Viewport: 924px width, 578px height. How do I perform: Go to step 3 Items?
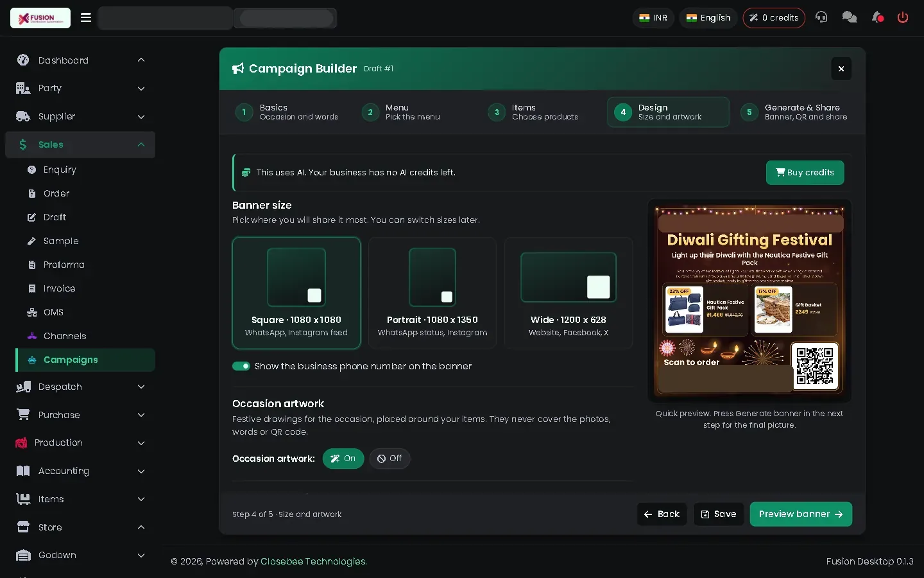[540, 112]
